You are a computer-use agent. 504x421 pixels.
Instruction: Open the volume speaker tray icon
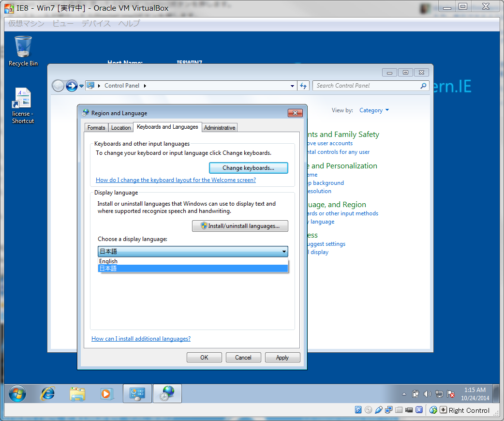coord(427,394)
